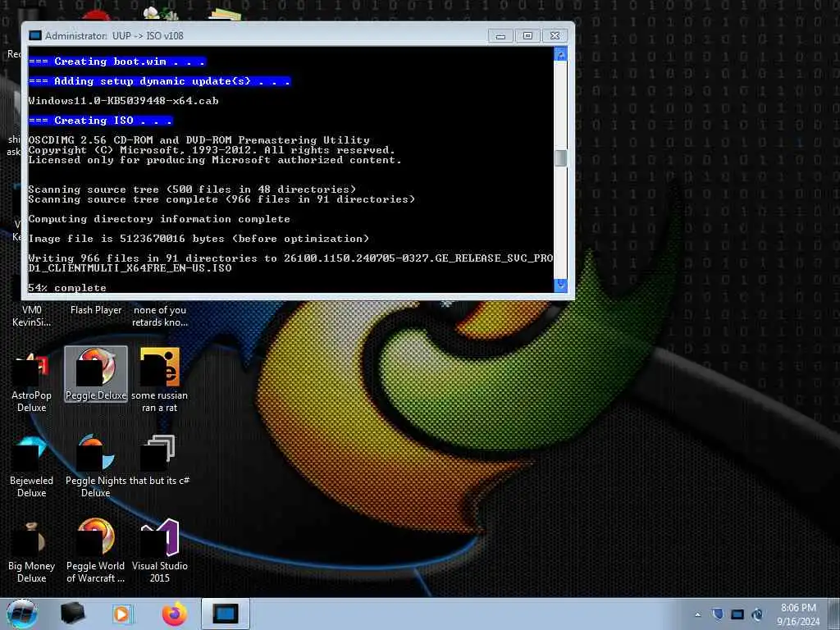Image resolution: width=840 pixels, height=630 pixels.
Task: Launch Firefox from the taskbar
Action: (x=174, y=614)
